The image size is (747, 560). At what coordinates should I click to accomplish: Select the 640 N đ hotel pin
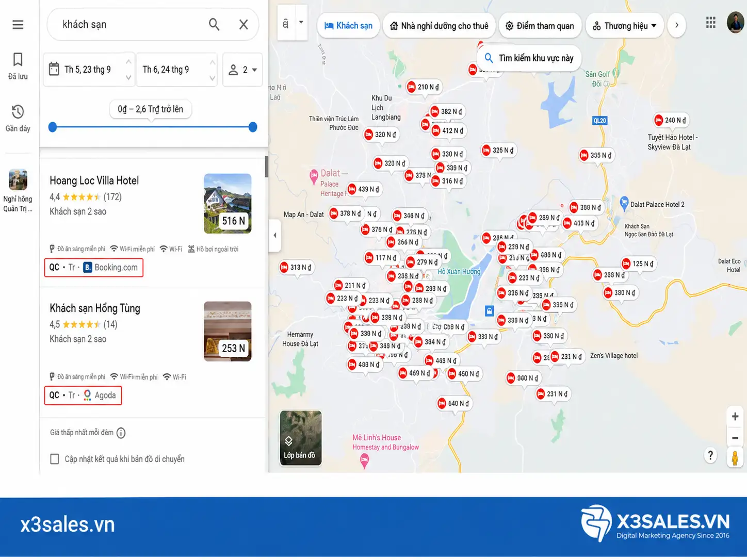click(454, 403)
